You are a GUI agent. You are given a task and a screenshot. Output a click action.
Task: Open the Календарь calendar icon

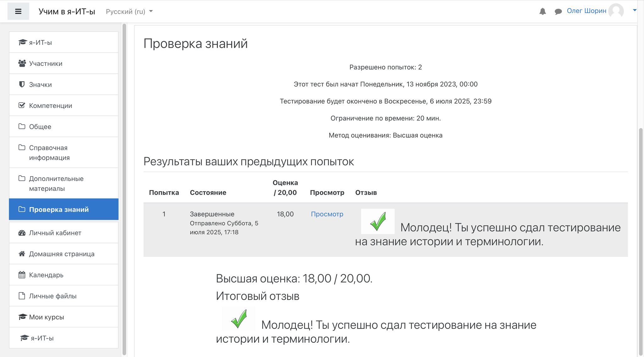point(22,275)
